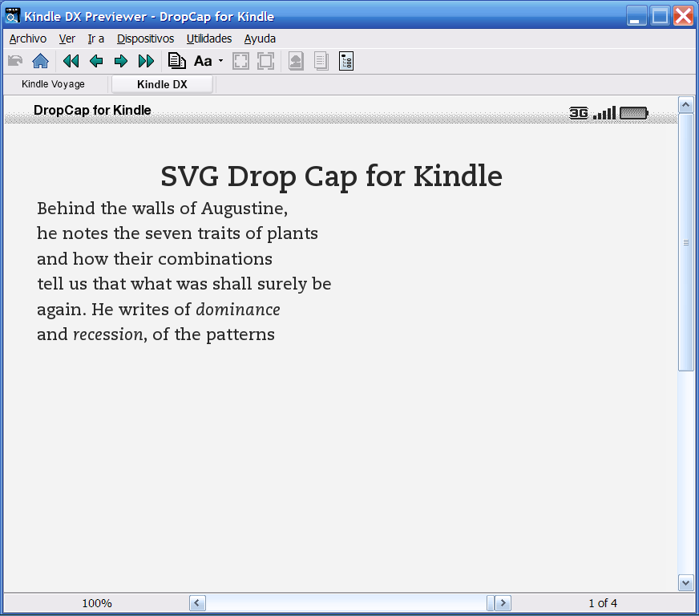
Task: Click the Kindle Previewer title bar icon
Action: pyautogui.click(x=13, y=16)
